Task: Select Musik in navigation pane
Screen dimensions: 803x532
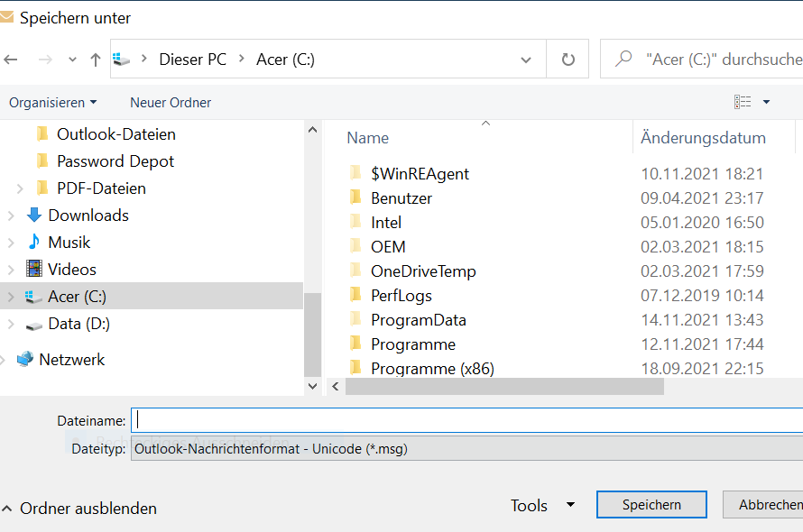Action: [69, 243]
